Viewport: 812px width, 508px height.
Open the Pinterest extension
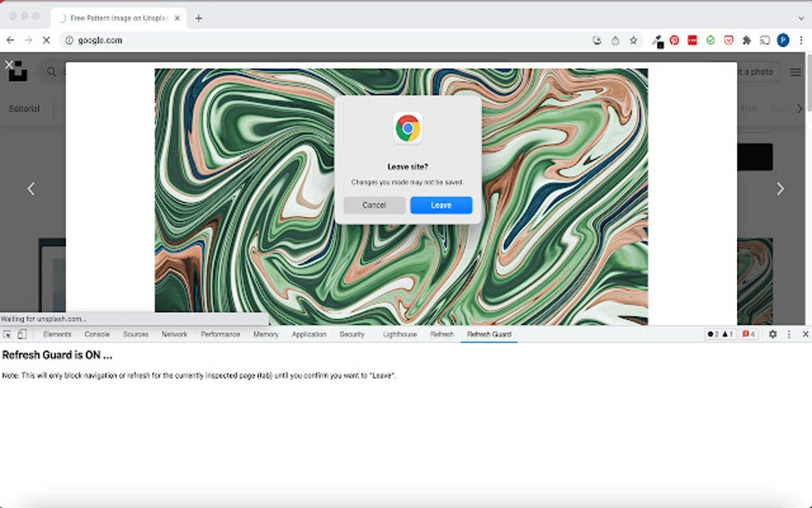point(674,40)
